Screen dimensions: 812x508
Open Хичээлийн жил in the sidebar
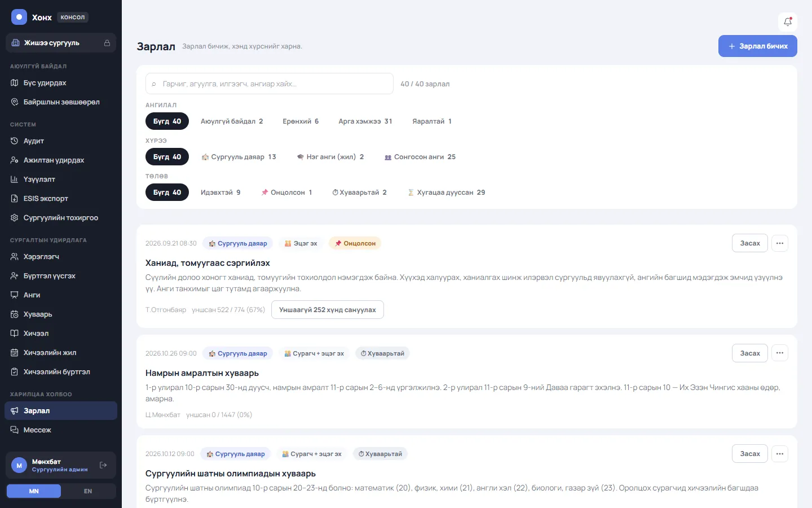tap(61, 353)
